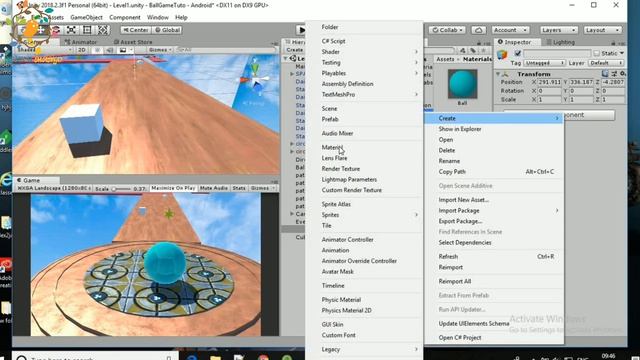Click the Scene orientation gizmo

click(256, 78)
